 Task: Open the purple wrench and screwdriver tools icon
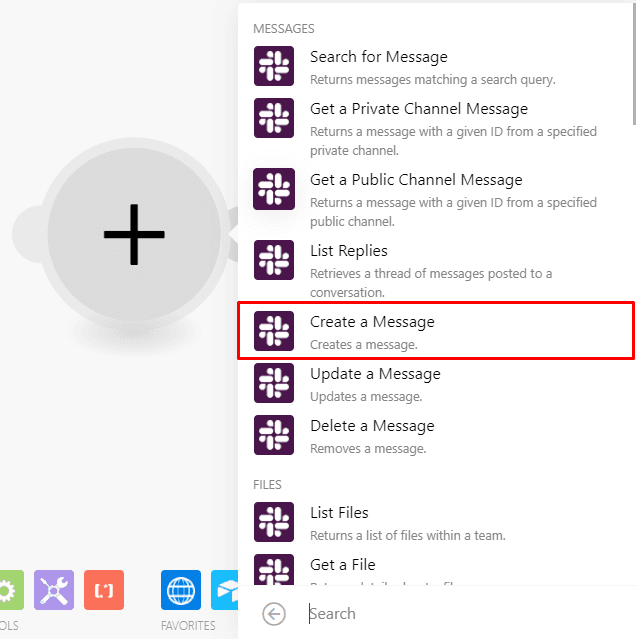(x=54, y=590)
